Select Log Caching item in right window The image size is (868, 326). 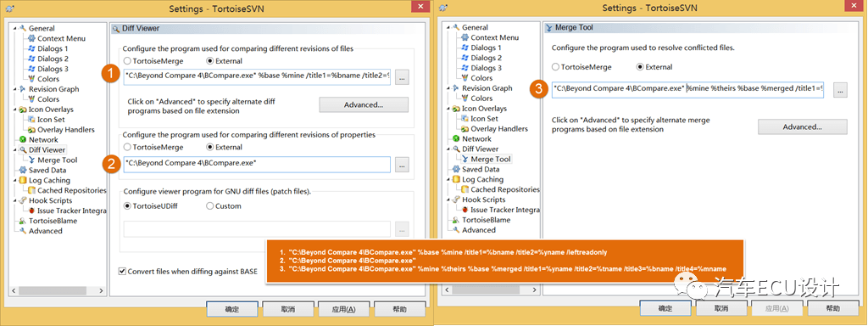[x=482, y=180]
